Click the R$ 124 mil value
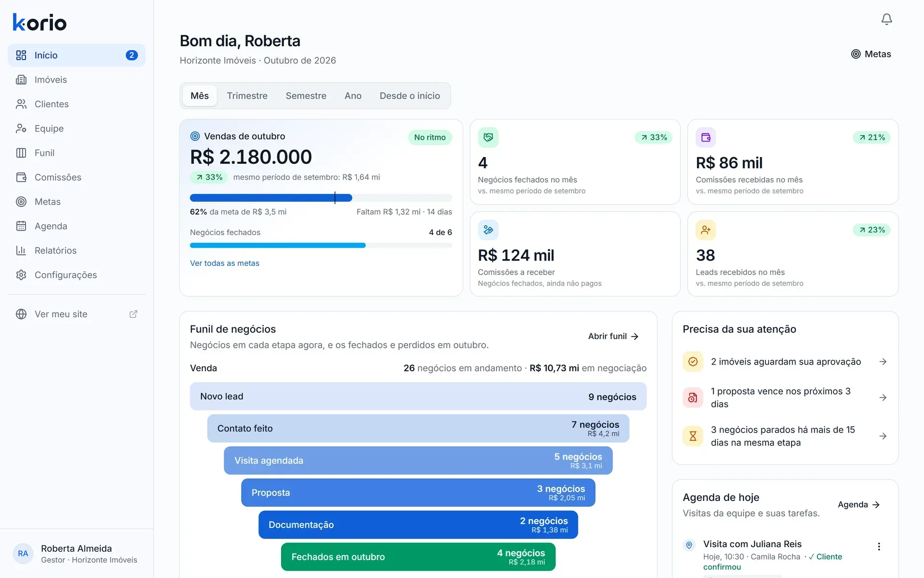Screen dimensions: 924x578 [x=516, y=255]
